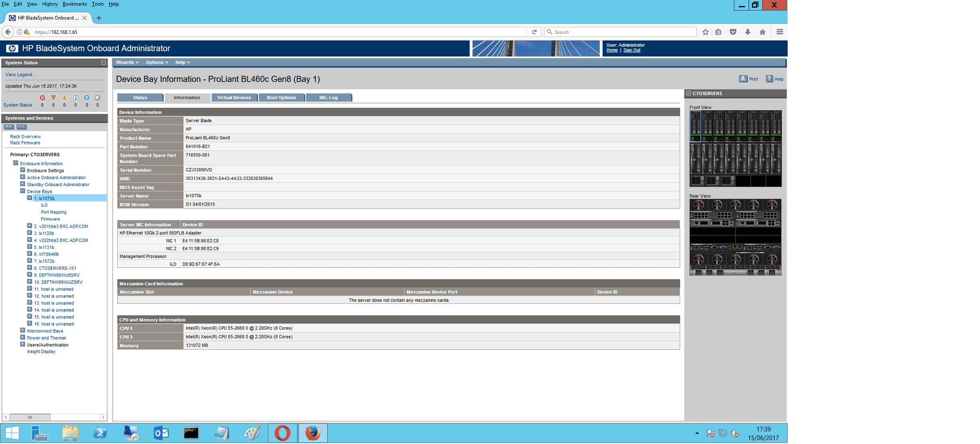The image size is (980, 444).
Task: Open Command Prompt from the taskbar
Action: pos(191,433)
